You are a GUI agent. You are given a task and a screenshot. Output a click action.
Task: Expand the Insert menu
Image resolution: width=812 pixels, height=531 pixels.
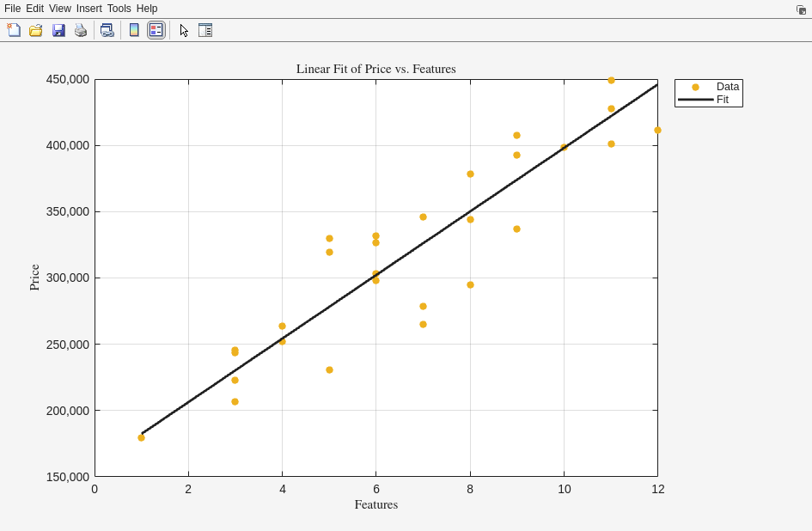(x=89, y=9)
